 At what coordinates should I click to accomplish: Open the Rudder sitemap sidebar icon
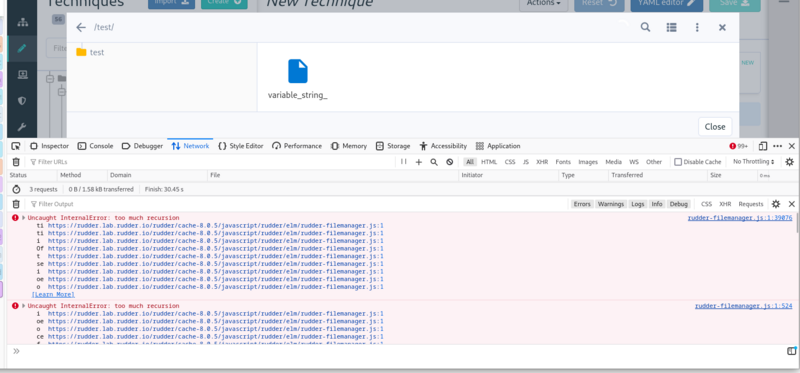(22, 23)
